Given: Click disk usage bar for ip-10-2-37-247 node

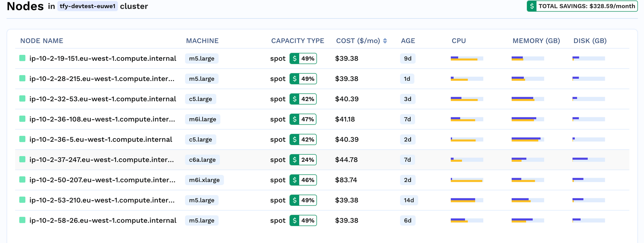Looking at the screenshot, I should click(588, 159).
